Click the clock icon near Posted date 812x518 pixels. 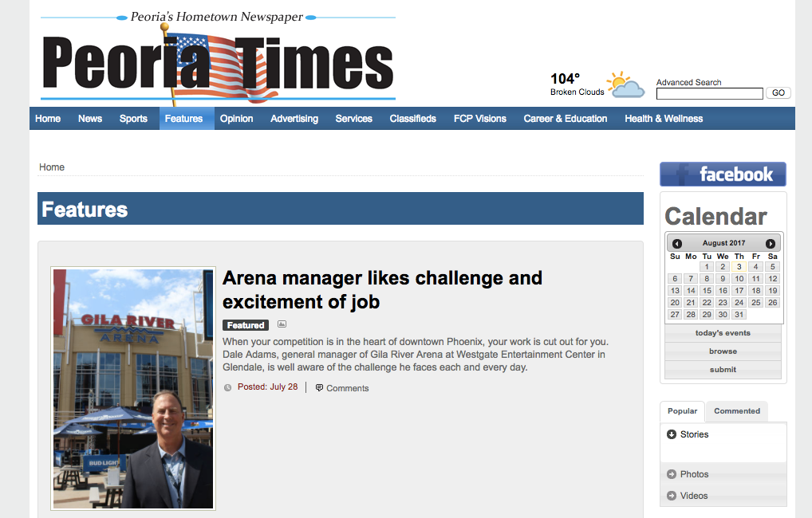227,387
